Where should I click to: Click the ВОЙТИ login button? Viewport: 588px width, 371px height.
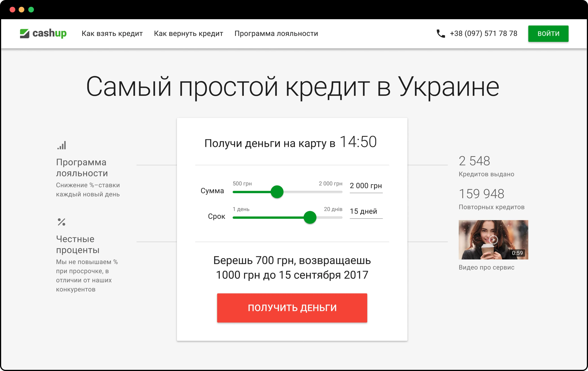pyautogui.click(x=548, y=34)
